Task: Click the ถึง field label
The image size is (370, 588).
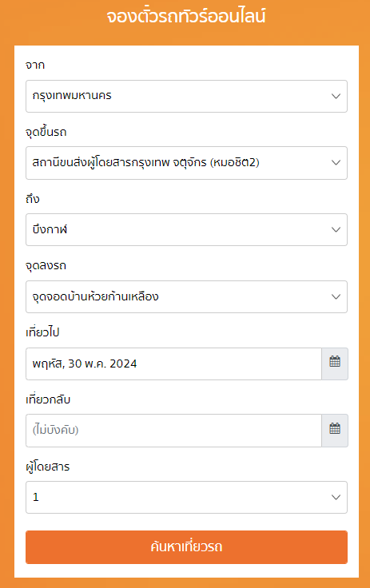Action: (x=33, y=199)
